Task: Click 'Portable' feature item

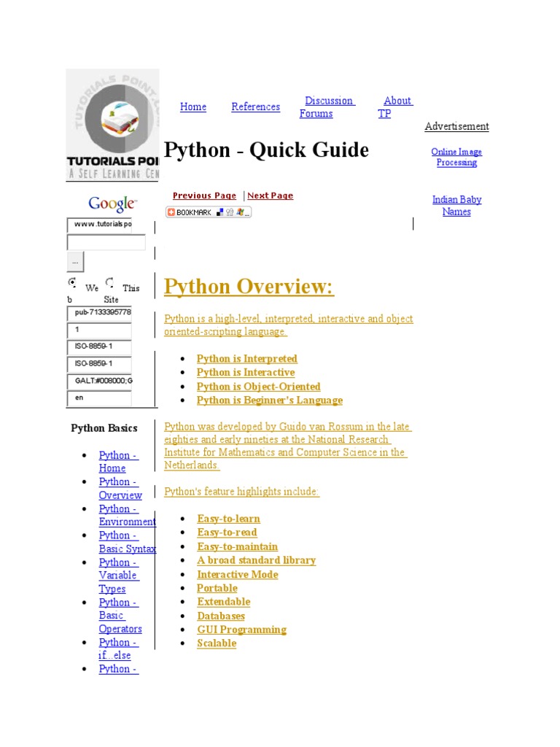Action: [217, 589]
